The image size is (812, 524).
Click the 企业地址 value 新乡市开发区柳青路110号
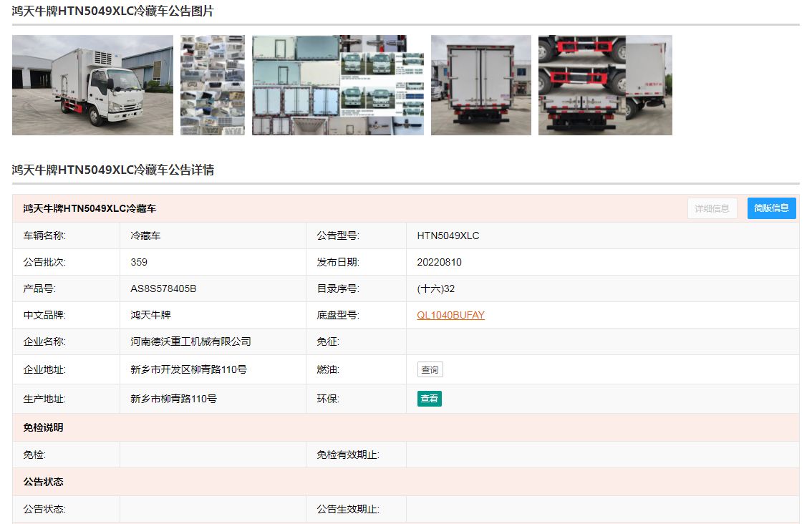(x=188, y=369)
